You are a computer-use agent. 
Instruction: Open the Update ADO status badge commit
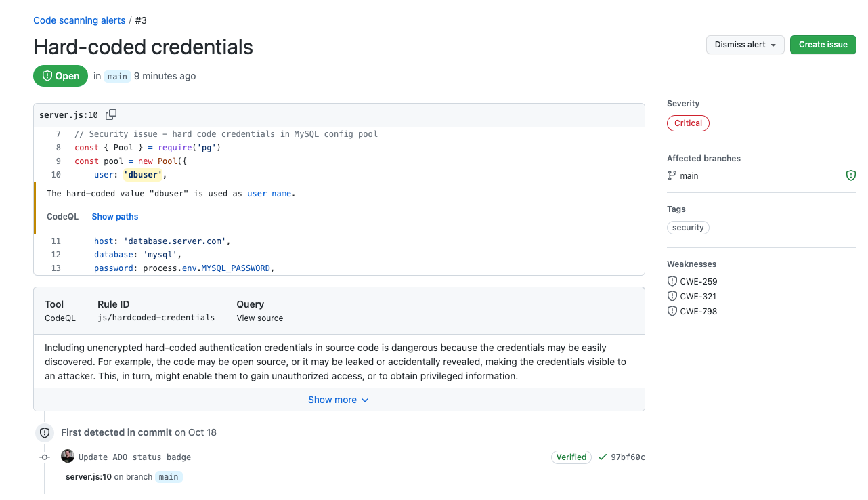coord(135,457)
